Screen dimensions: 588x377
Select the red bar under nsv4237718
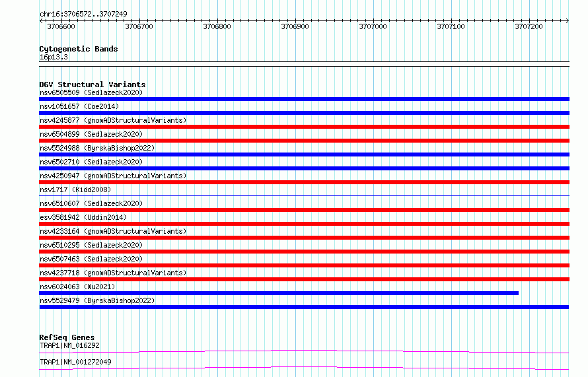tap(304, 279)
